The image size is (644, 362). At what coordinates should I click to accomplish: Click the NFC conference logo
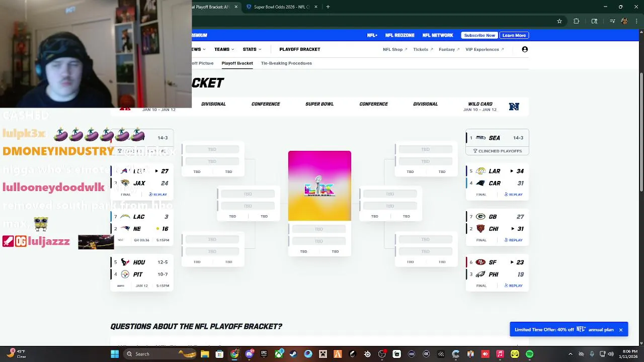pos(514,107)
